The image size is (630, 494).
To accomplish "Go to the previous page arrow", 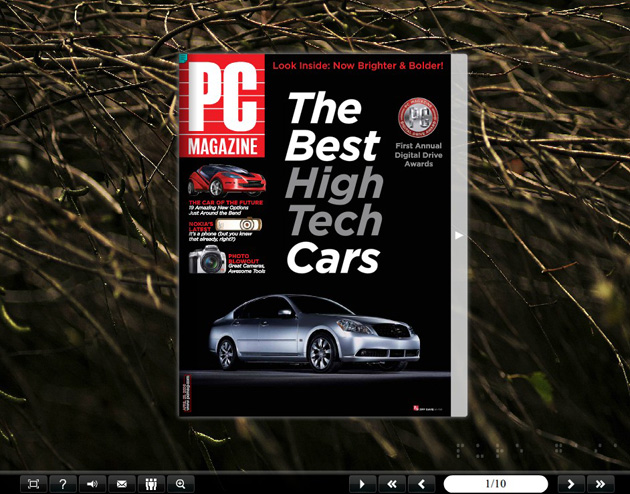I will click(421, 484).
